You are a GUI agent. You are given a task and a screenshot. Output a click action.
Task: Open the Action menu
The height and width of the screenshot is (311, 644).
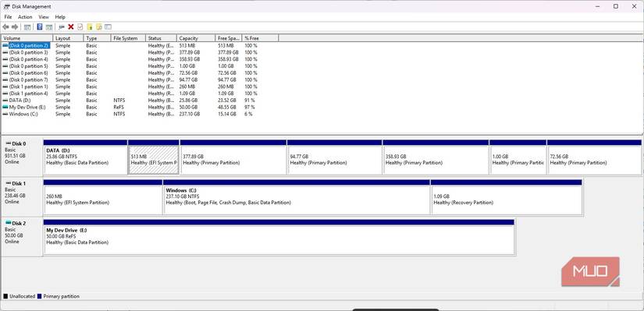tap(25, 17)
